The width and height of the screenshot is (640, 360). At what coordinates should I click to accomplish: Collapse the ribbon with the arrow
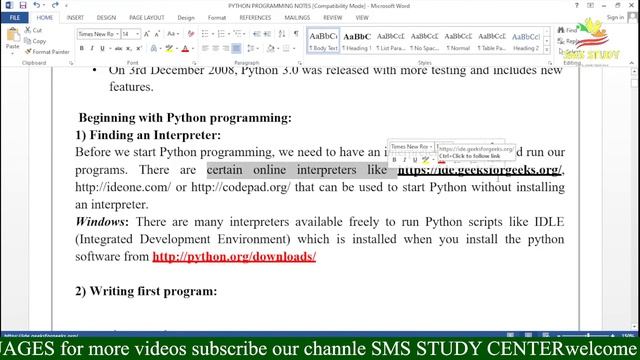point(632,63)
